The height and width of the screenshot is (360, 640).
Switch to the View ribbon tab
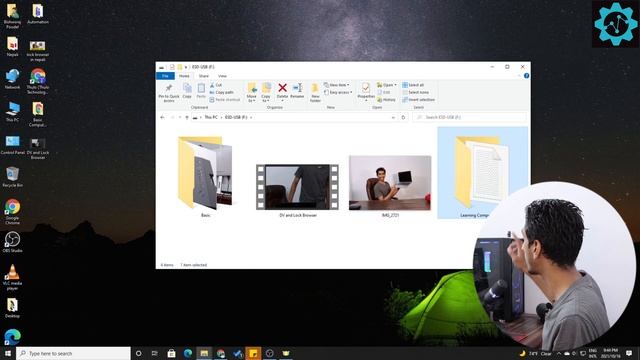coord(222,76)
